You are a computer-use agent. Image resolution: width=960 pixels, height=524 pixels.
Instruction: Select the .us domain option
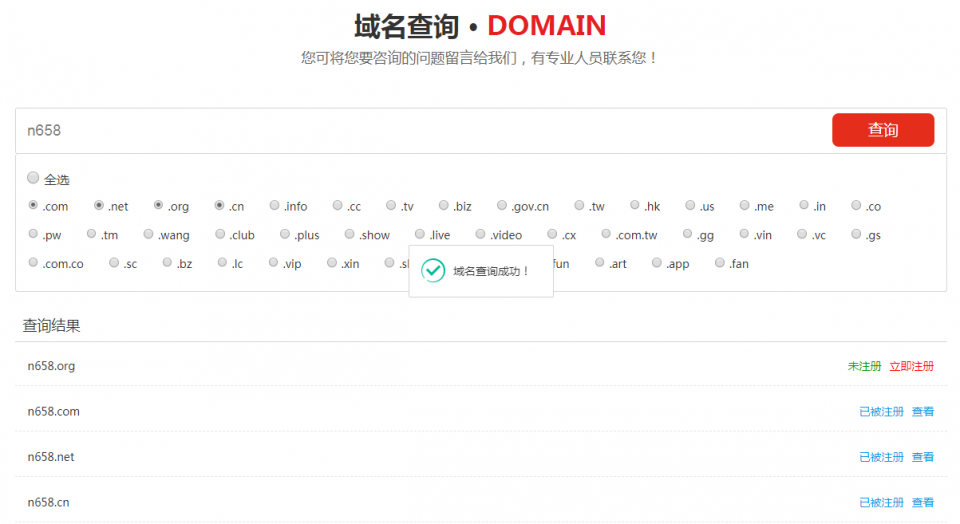coord(690,205)
